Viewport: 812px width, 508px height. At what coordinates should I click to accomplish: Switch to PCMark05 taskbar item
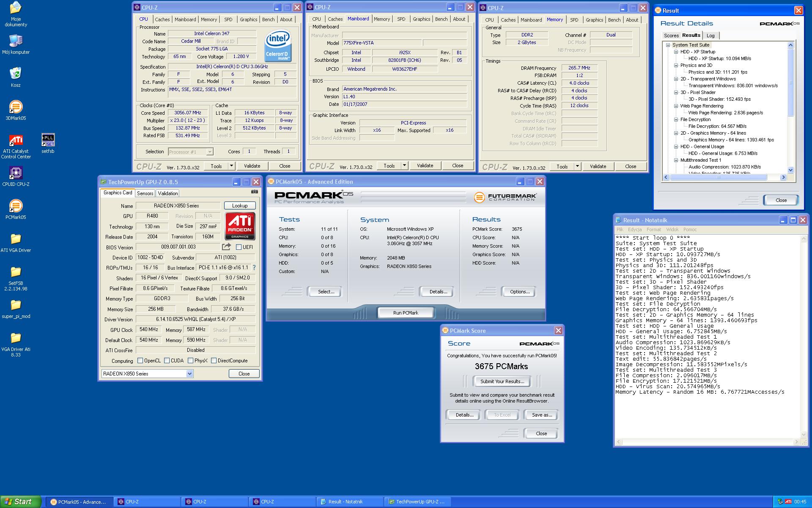coord(79,502)
